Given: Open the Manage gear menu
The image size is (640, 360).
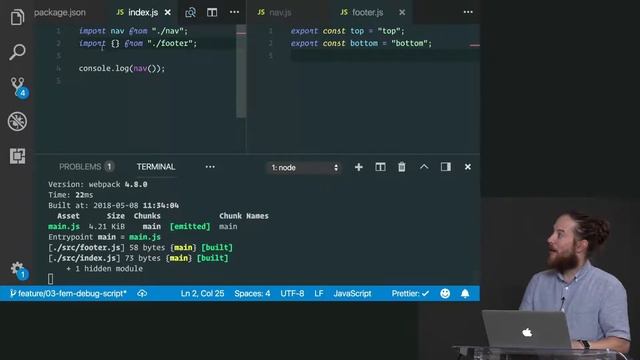Looking at the screenshot, I should point(18,270).
